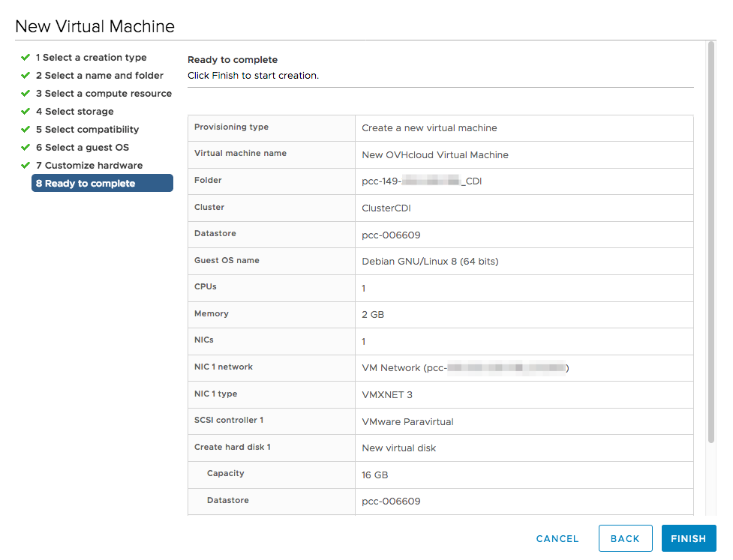Click the Virtual machine name value cell
This screenshot has height=560, width=733.
click(x=435, y=155)
